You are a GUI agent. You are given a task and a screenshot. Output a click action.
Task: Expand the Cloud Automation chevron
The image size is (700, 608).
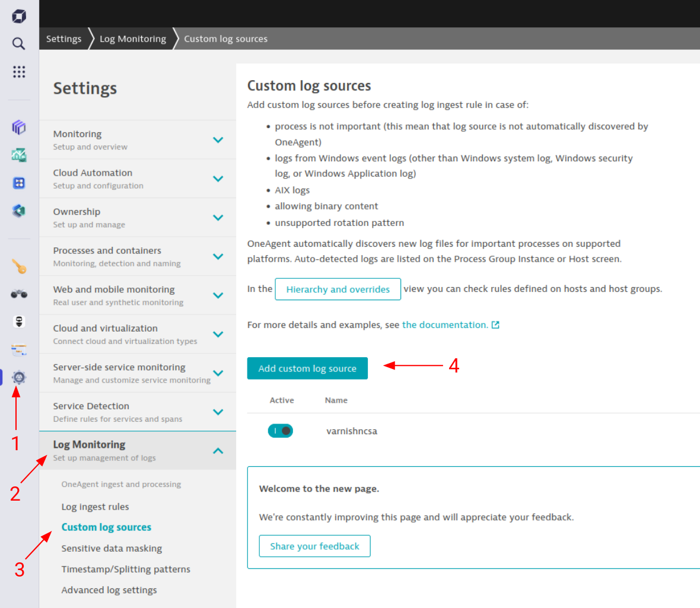[x=218, y=179]
